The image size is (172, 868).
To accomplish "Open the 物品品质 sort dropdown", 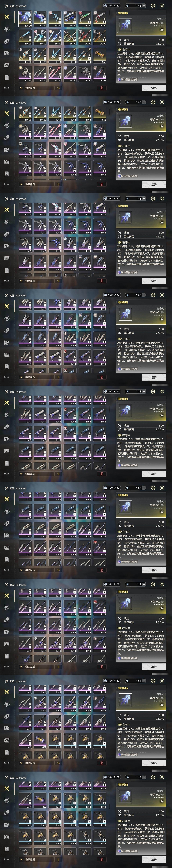I will coord(36,88).
